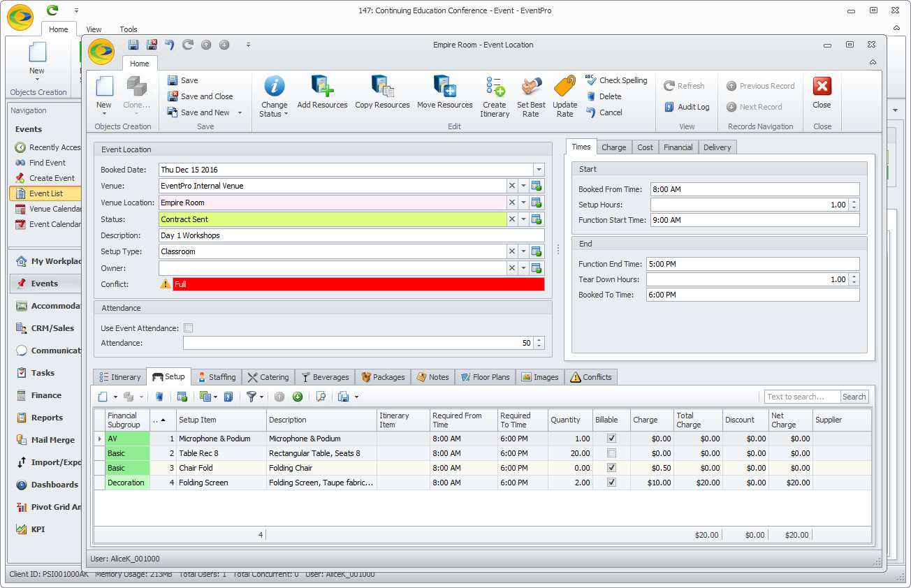Click the Set Best Rate handshake icon
Image resolution: width=911 pixels, height=588 pixels.
point(531,87)
